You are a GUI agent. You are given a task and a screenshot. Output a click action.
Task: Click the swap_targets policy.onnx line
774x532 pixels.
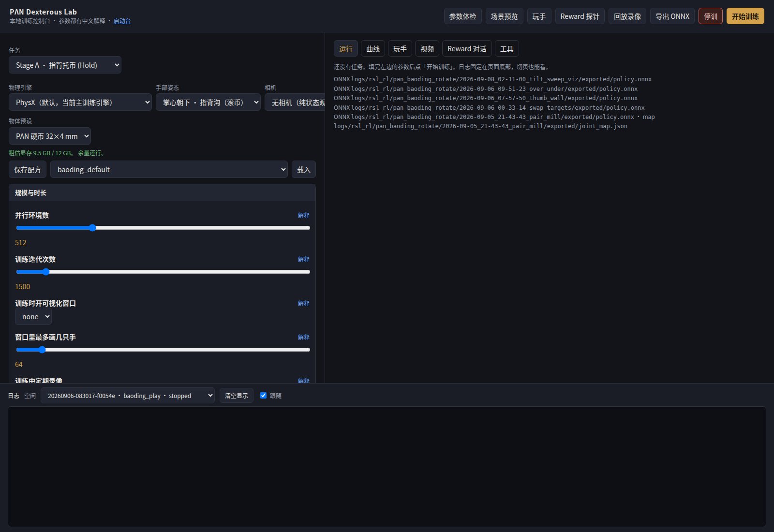click(489, 108)
